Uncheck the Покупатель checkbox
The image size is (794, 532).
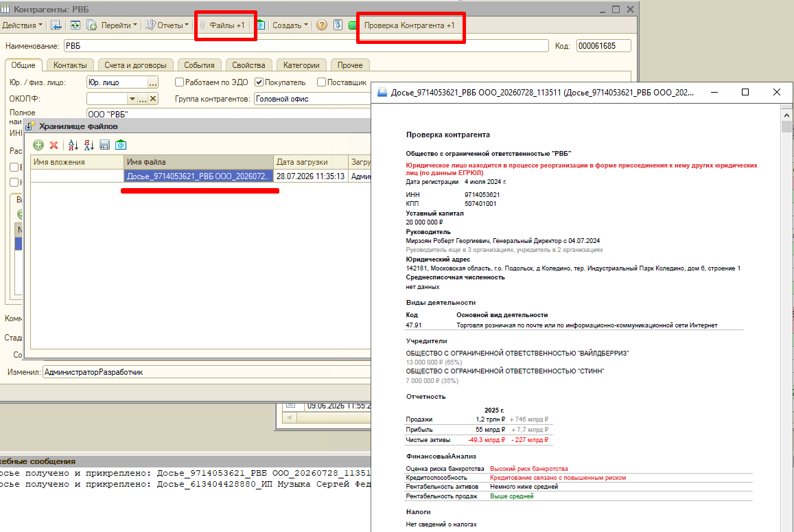259,82
